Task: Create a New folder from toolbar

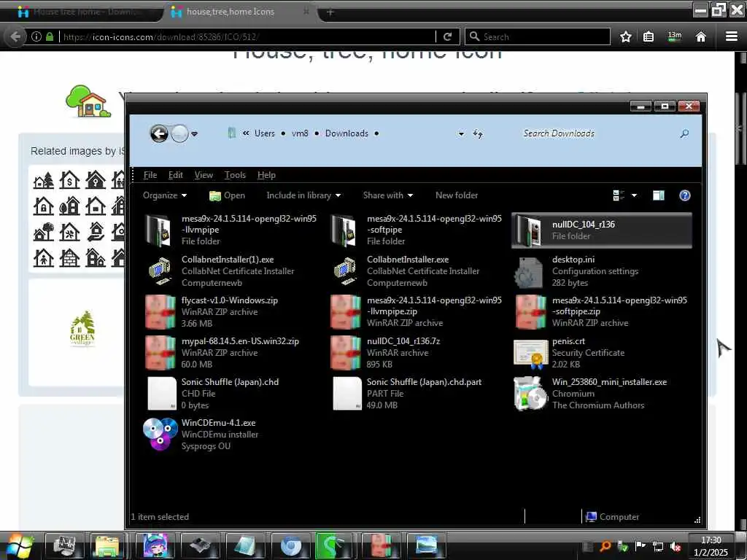Action: pyautogui.click(x=457, y=195)
